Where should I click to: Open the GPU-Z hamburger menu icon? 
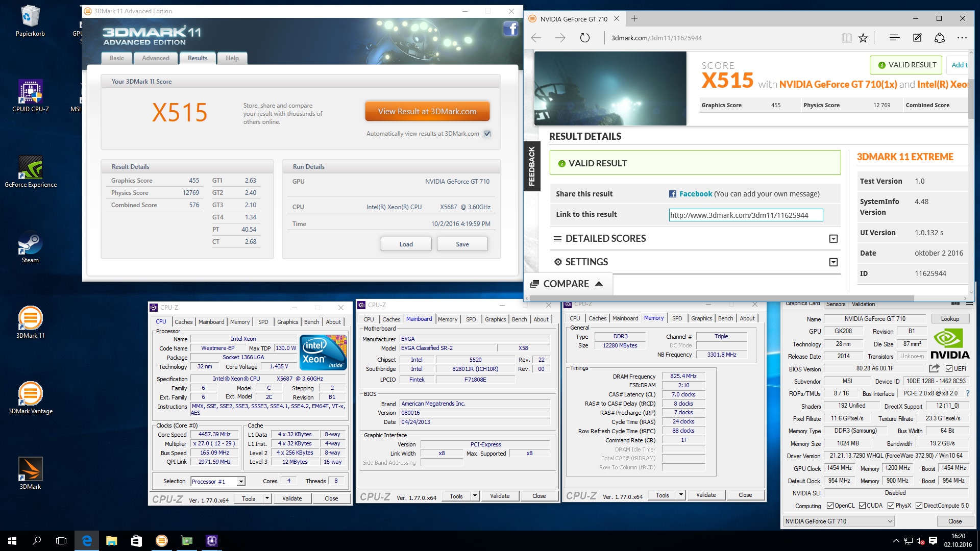(969, 304)
